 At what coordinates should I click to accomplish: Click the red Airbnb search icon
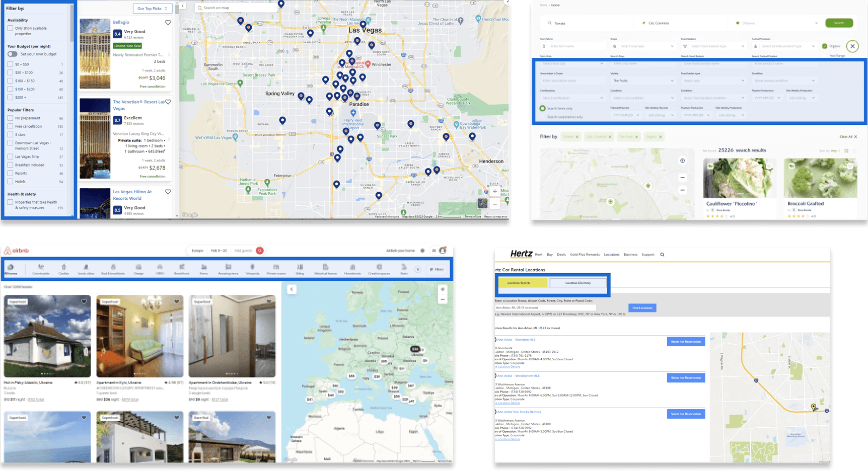(x=260, y=251)
